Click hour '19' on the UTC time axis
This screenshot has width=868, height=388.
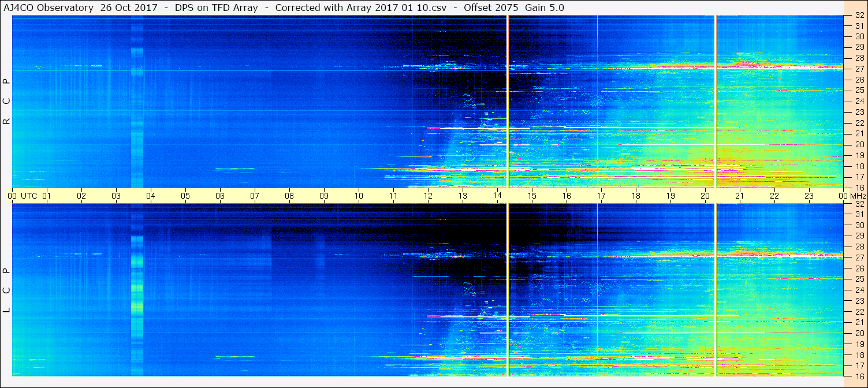click(670, 196)
